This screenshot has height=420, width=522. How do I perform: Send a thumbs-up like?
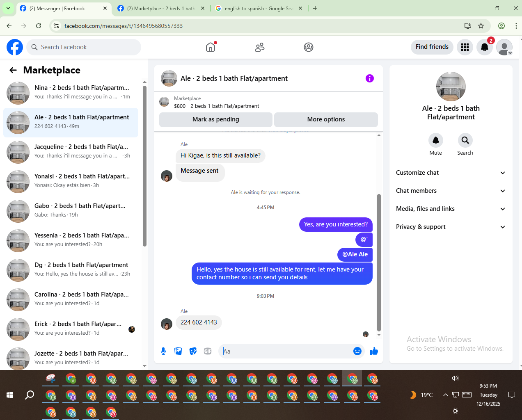(x=374, y=351)
